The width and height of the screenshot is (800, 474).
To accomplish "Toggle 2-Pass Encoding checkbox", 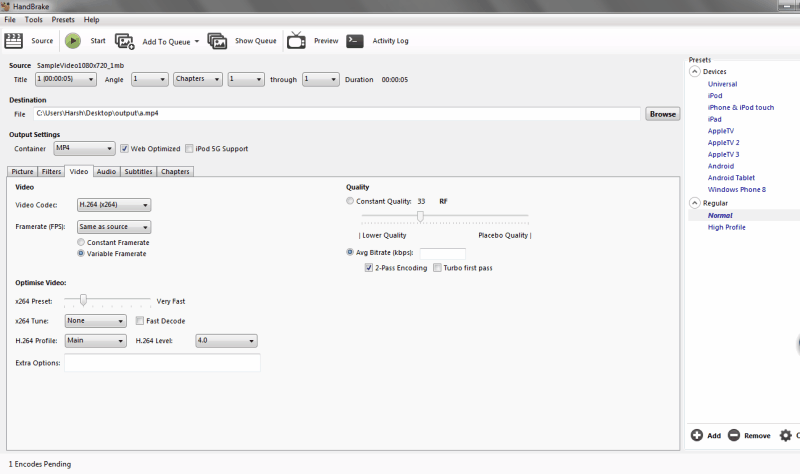I will point(368,268).
